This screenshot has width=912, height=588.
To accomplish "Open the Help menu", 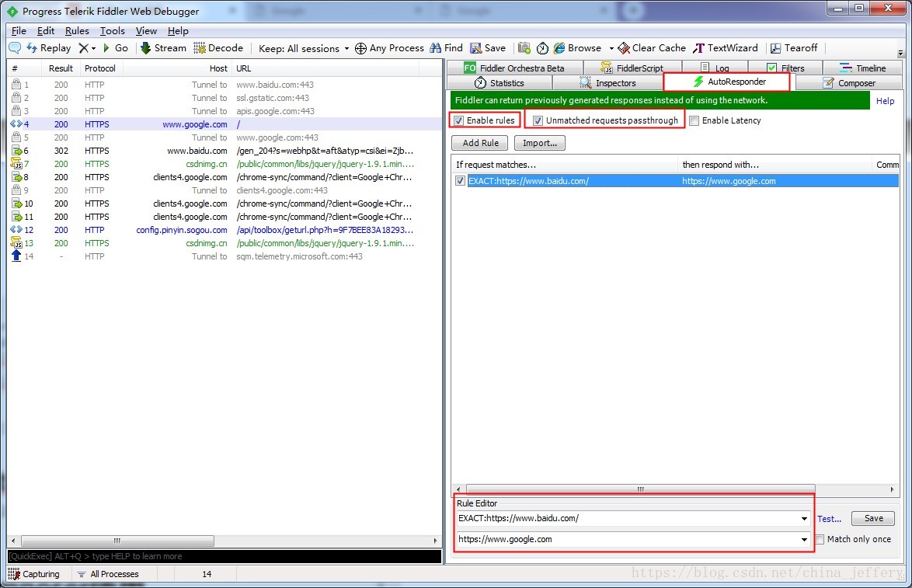I will (x=178, y=31).
